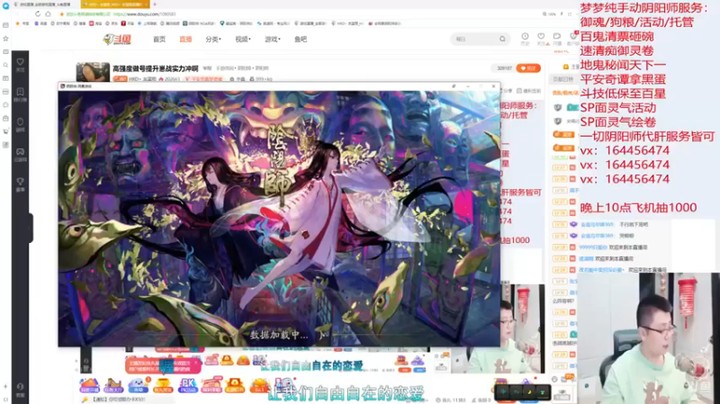
Task: Open the messages icon in header
Action: [557, 37]
